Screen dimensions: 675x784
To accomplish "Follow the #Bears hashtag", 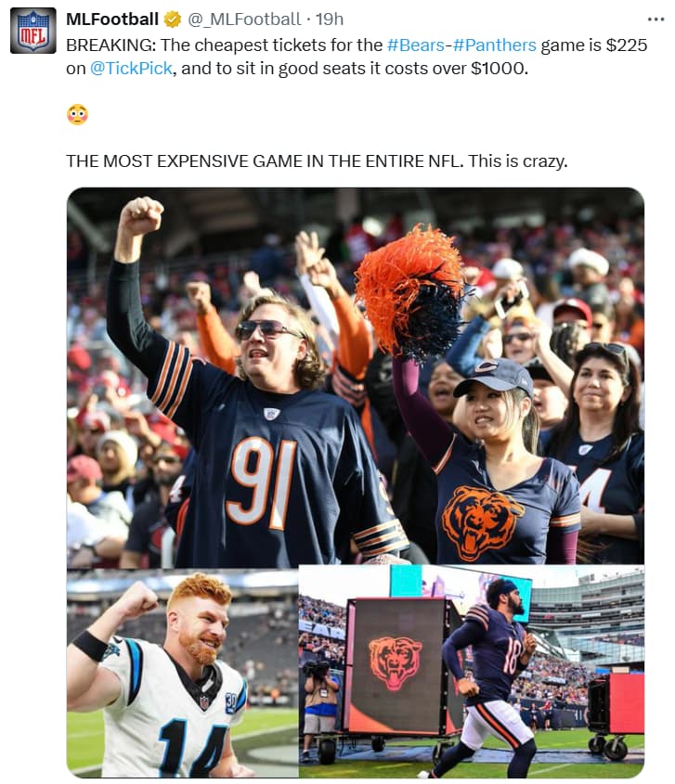I will (416, 45).
